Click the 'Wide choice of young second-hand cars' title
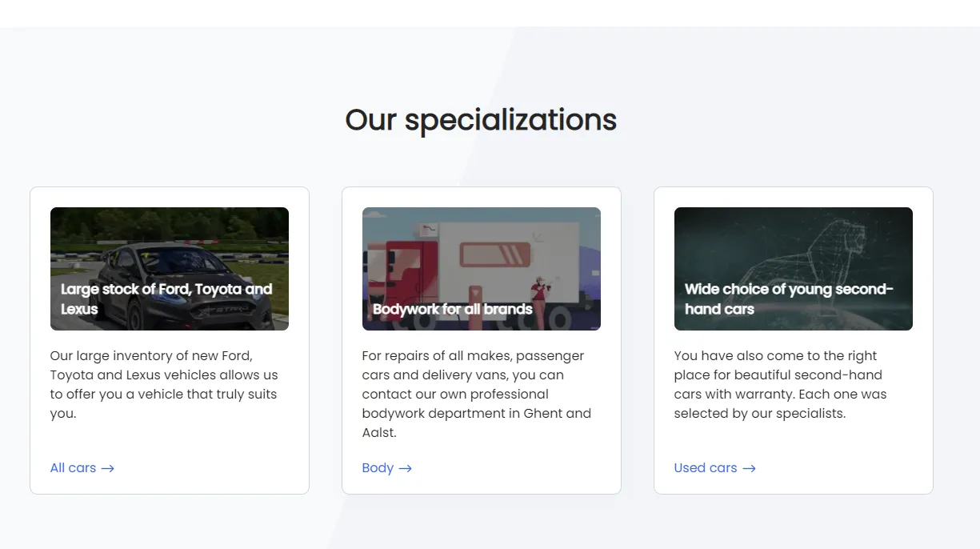980x549 pixels. tap(789, 299)
